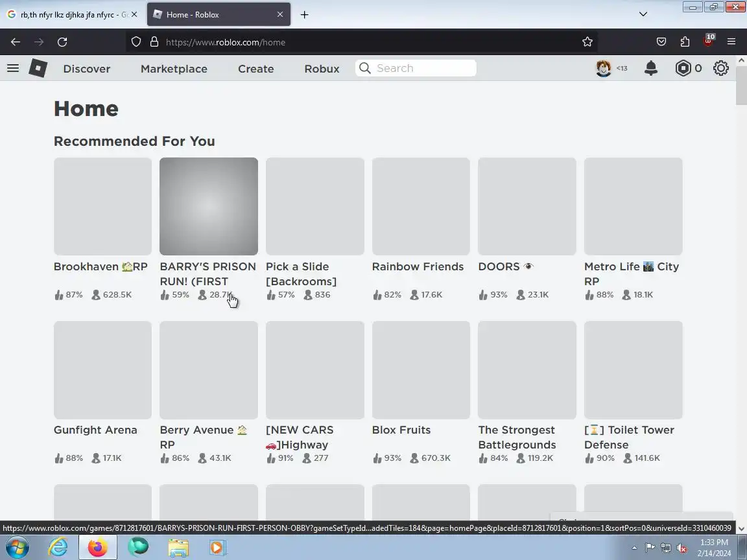Screen dimensions: 747x560
Task: Open the Blox Fruits thumbnail
Action: coord(421,370)
